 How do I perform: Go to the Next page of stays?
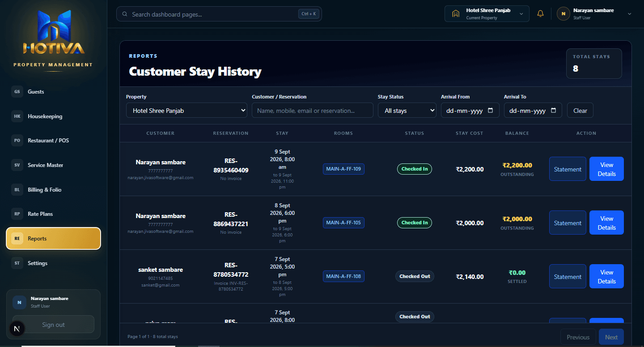click(x=611, y=337)
